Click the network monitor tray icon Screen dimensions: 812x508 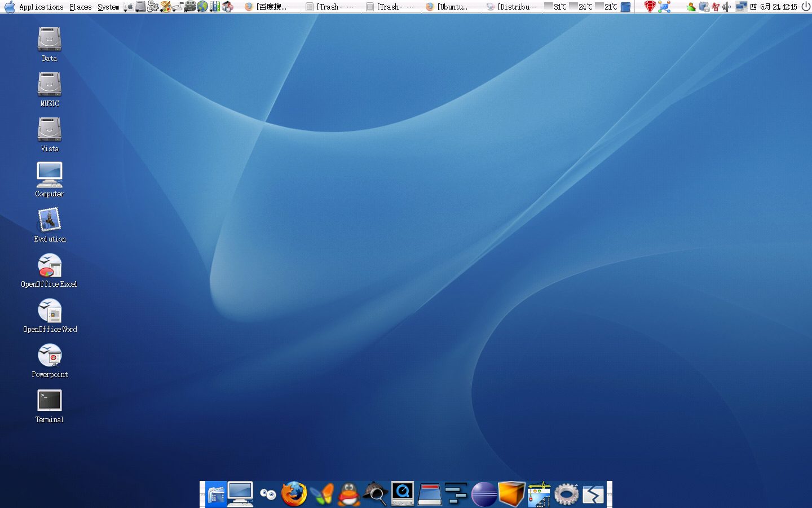click(x=741, y=7)
